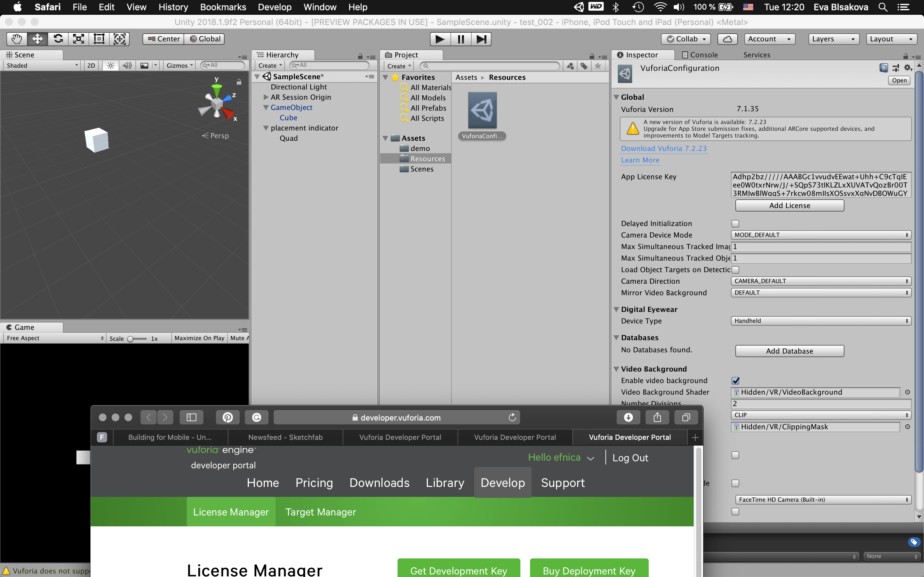Select the Scale tool icon
924x577 pixels.
click(79, 39)
